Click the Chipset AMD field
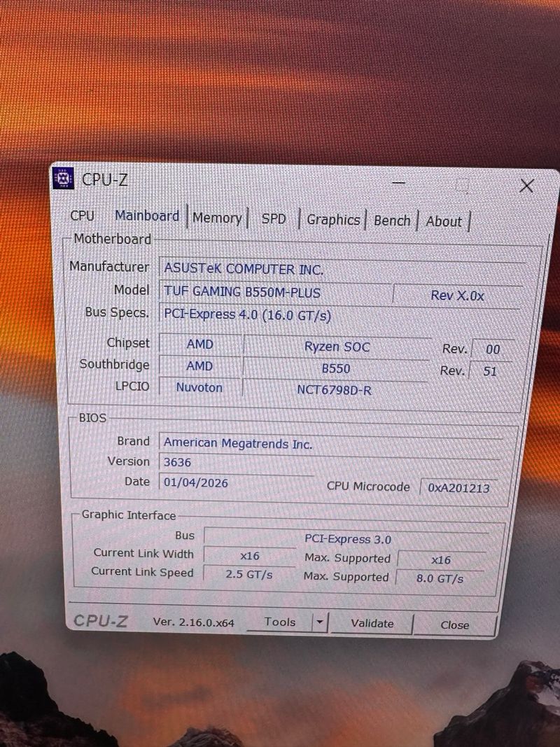 tap(200, 344)
